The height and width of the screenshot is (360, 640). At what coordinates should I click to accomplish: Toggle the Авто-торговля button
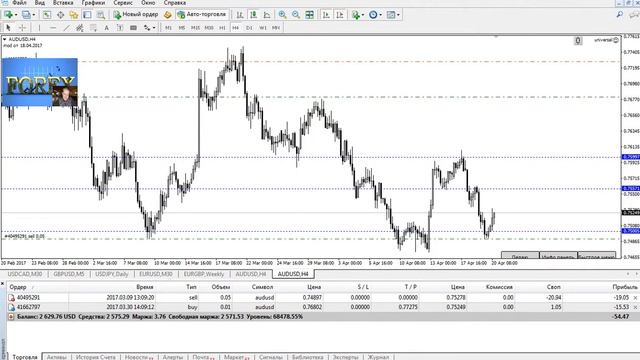click(x=202, y=15)
